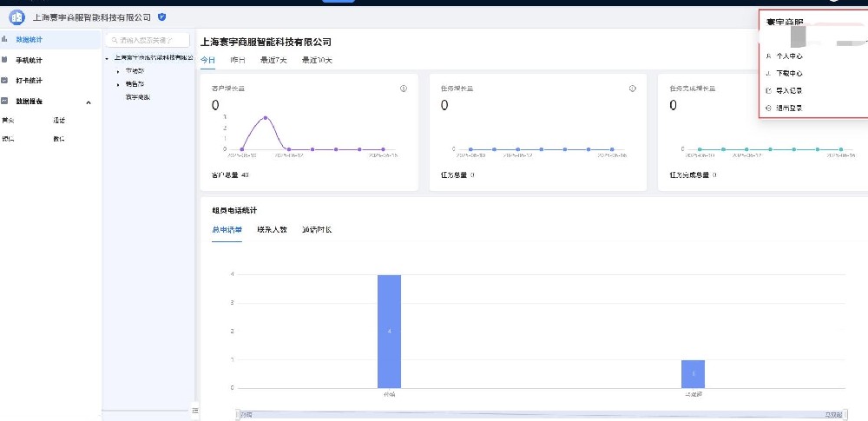Click the 客户总量 40 text
This screenshot has width=868, height=421.
click(230, 175)
